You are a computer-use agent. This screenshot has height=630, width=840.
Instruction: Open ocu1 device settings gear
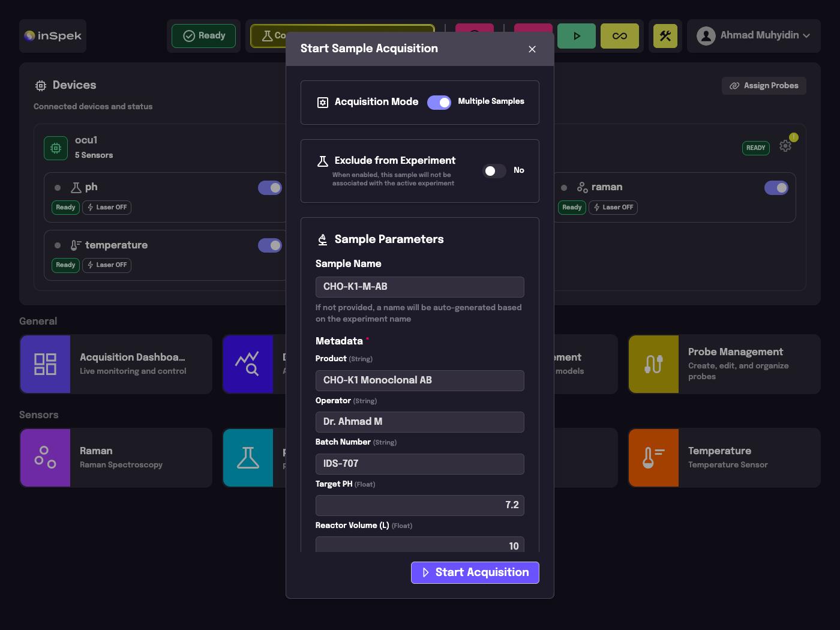pos(785,146)
